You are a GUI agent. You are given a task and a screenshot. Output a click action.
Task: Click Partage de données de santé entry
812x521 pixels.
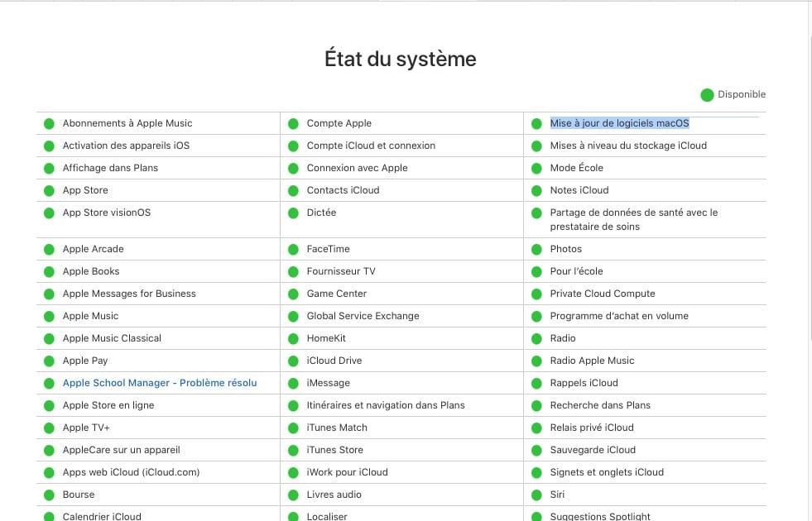tap(634, 219)
